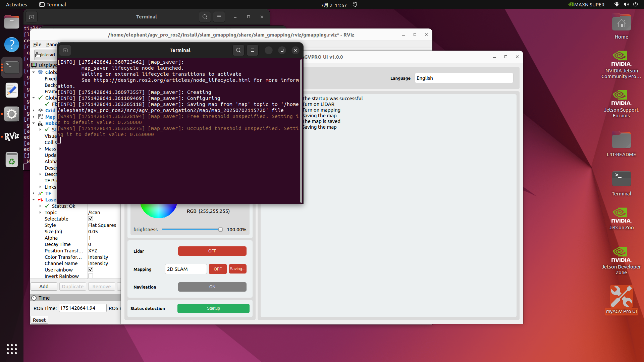Click the ROS Time input field
The width and height of the screenshot is (644, 362).
83,308
